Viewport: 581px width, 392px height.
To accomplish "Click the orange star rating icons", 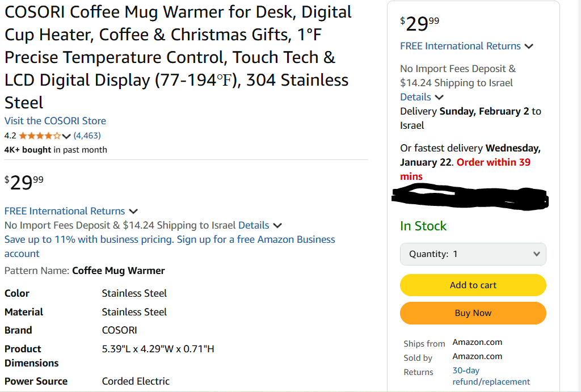I will tap(40, 136).
